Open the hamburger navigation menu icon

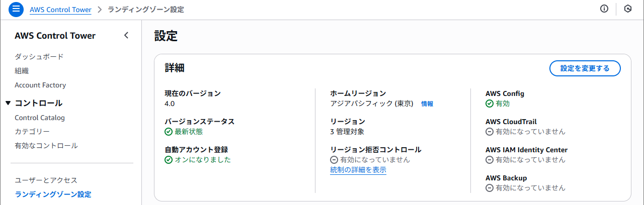click(x=16, y=10)
